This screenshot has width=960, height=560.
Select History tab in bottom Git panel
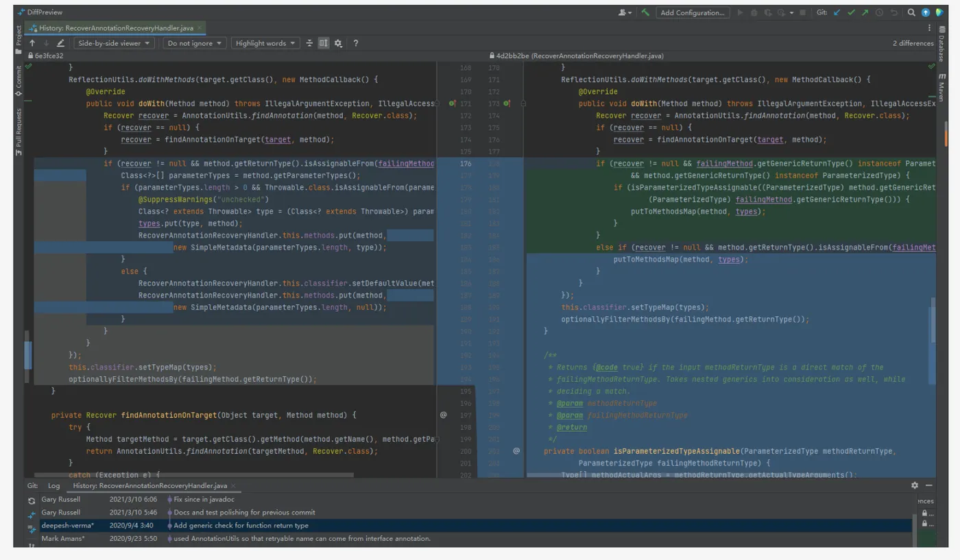click(x=149, y=485)
